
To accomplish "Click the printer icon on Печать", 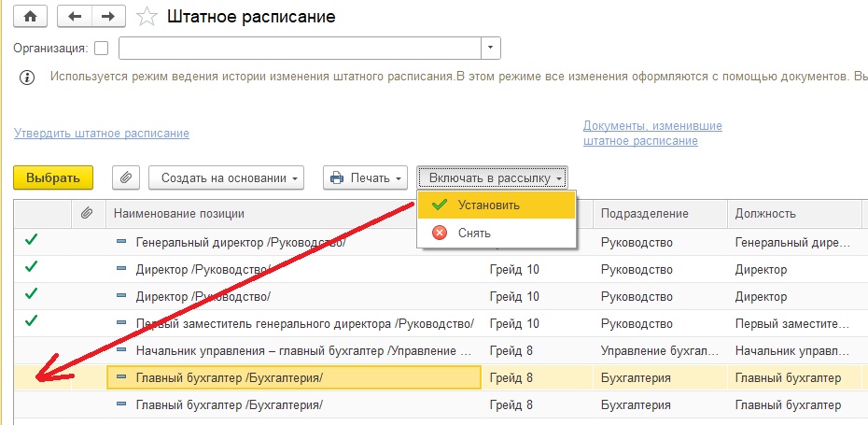I will 337,177.
